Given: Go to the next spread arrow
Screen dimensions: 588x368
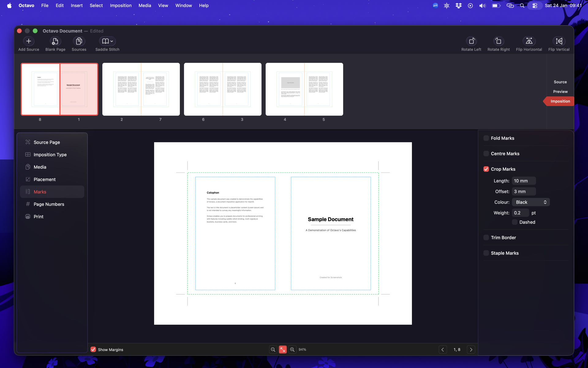Looking at the screenshot, I should click(471, 350).
